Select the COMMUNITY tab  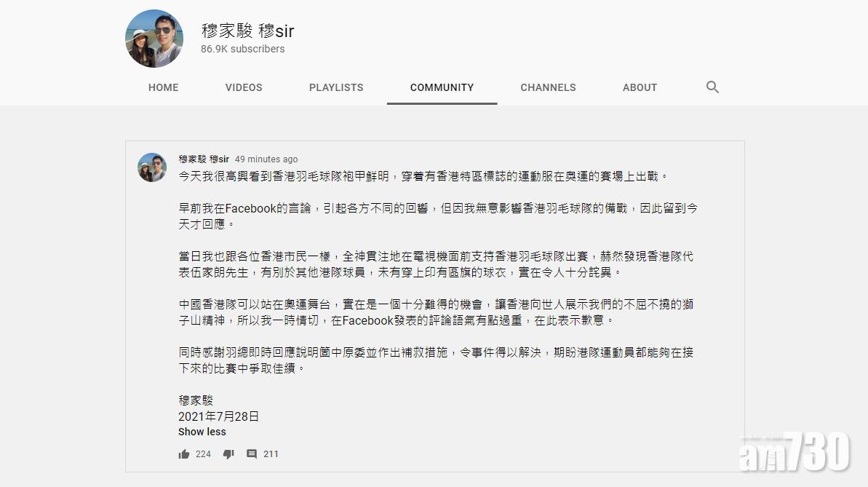[442, 87]
